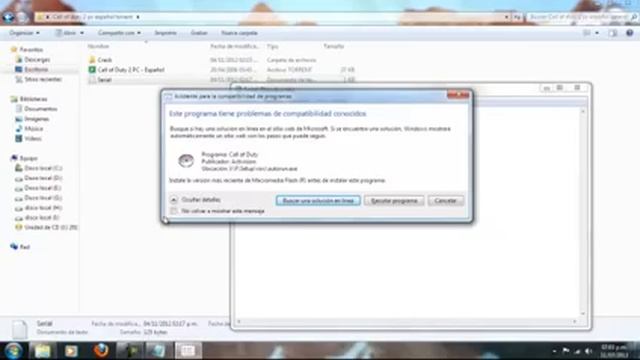Click Buscar una solución en línea button
Viewport: 640px width, 360px height.
click(318, 200)
